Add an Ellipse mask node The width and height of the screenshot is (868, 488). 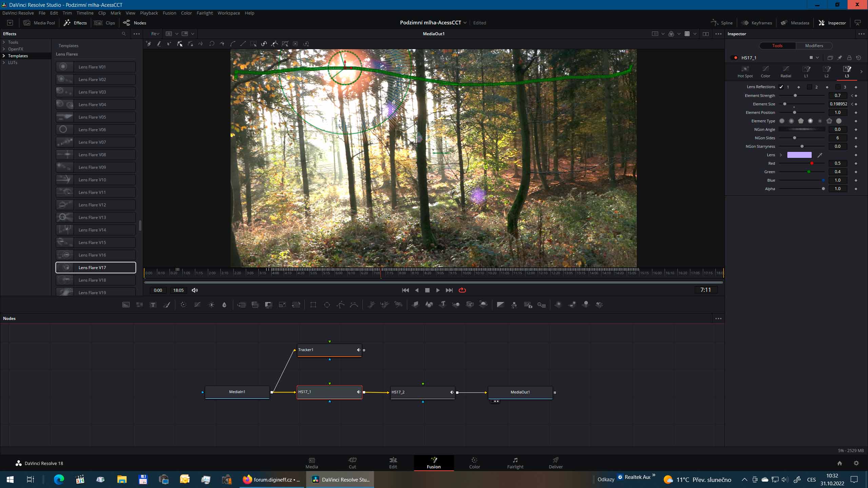(x=327, y=305)
